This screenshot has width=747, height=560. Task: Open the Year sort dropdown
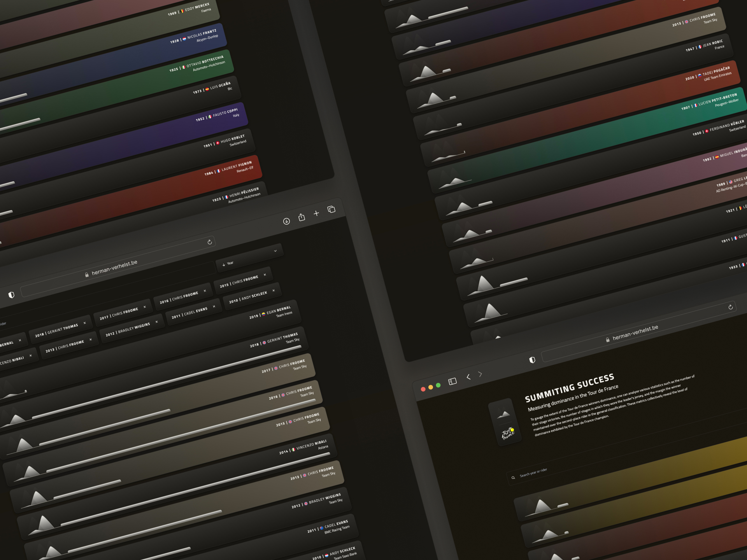point(249,257)
